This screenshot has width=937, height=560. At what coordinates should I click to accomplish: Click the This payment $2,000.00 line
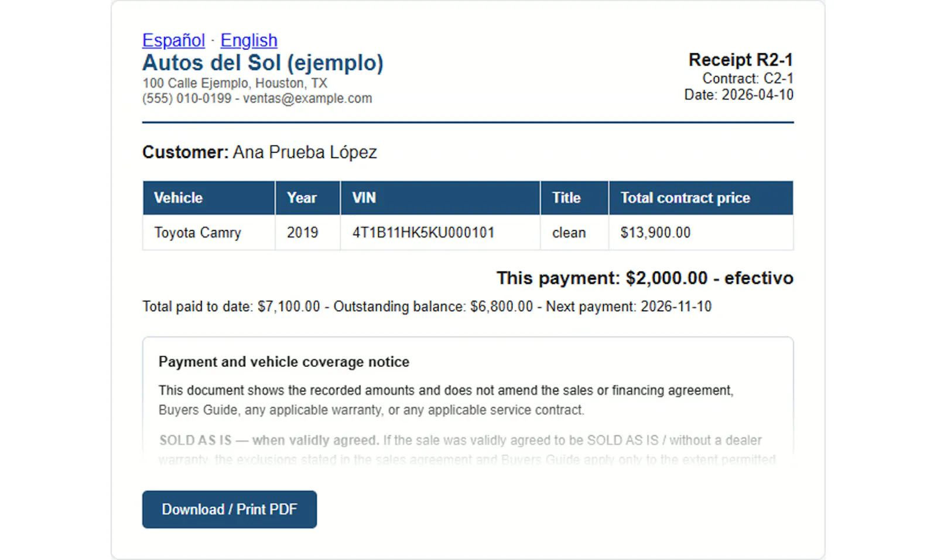click(x=645, y=278)
